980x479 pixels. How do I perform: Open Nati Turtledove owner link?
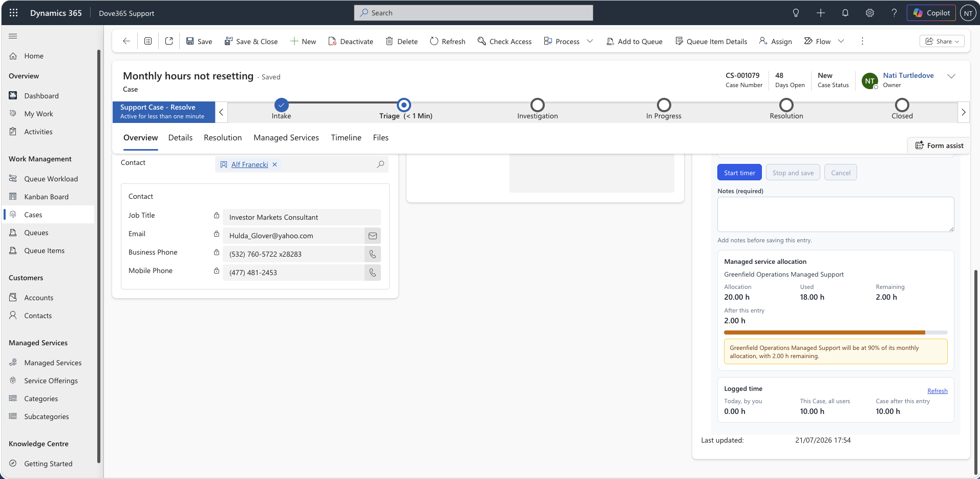(908, 75)
